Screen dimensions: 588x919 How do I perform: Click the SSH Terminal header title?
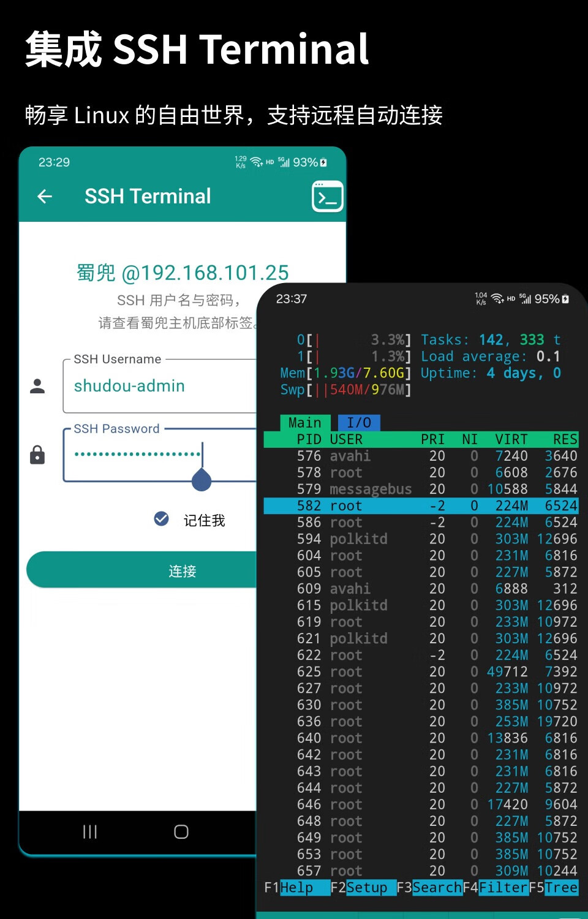tap(148, 196)
